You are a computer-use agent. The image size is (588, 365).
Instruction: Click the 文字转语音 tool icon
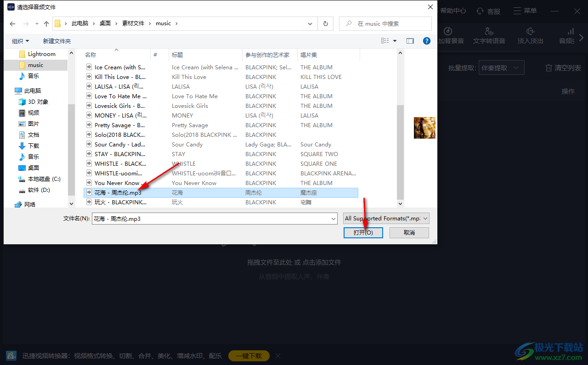pyautogui.click(x=489, y=31)
